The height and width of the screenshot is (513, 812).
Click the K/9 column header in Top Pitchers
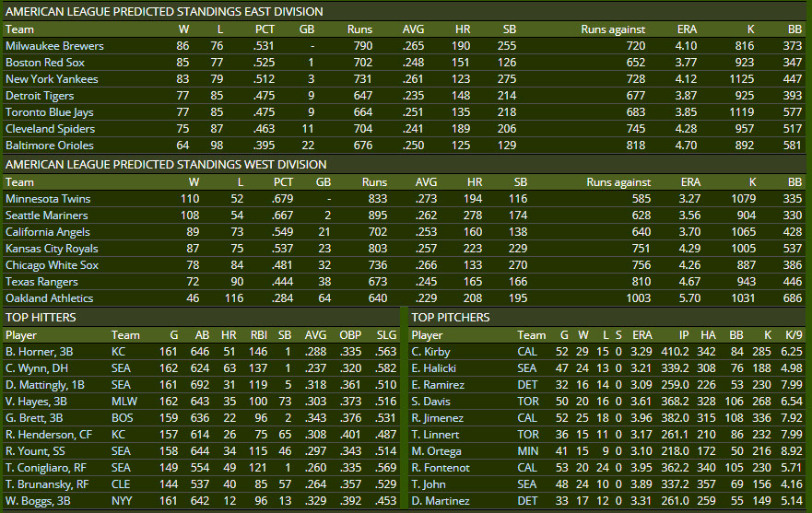790,335
